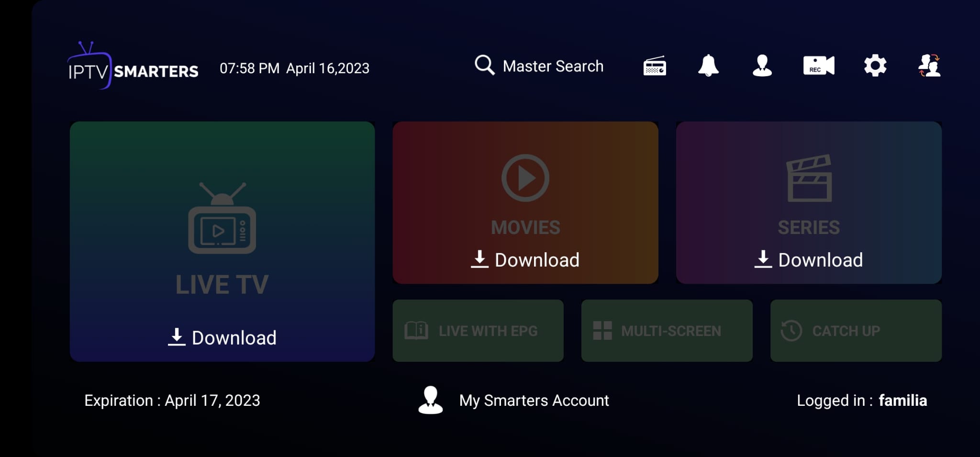
Task: Open Live With EPG
Action: [x=478, y=331]
